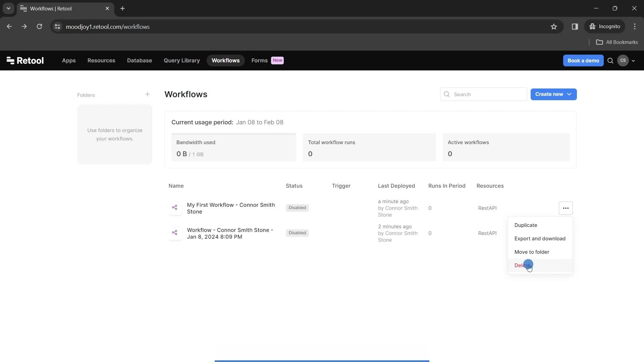
Task: Expand the account chevron beside the avatar
Action: 633,61
